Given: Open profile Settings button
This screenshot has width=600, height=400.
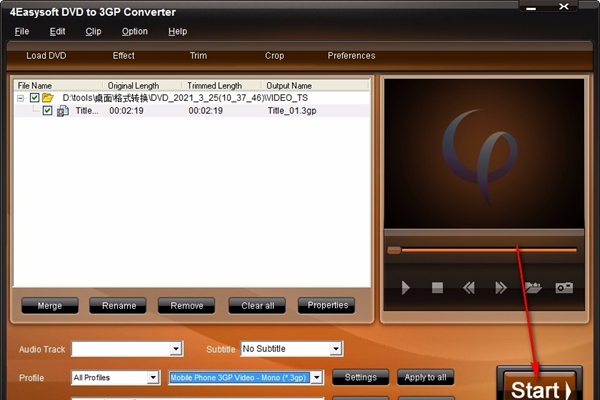Looking at the screenshot, I should (361, 377).
